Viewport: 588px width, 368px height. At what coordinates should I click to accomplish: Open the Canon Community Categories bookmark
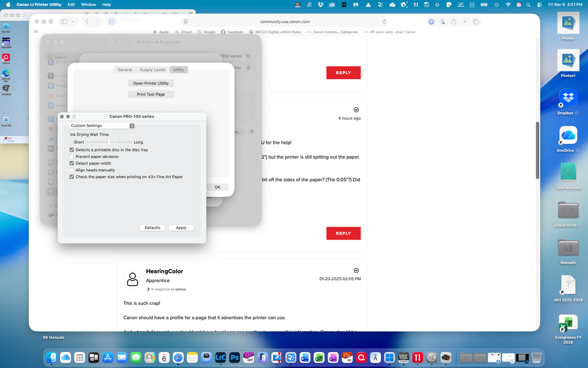pos(332,32)
